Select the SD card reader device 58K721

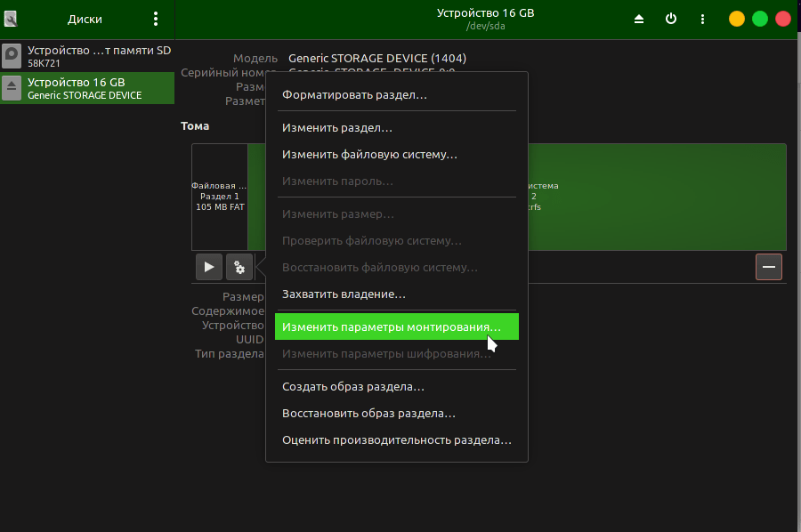point(87,56)
